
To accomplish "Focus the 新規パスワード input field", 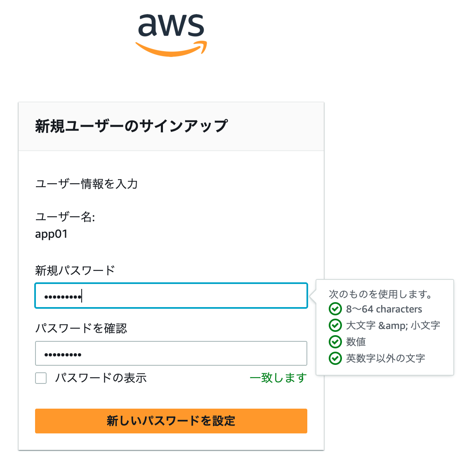I will tap(171, 296).
